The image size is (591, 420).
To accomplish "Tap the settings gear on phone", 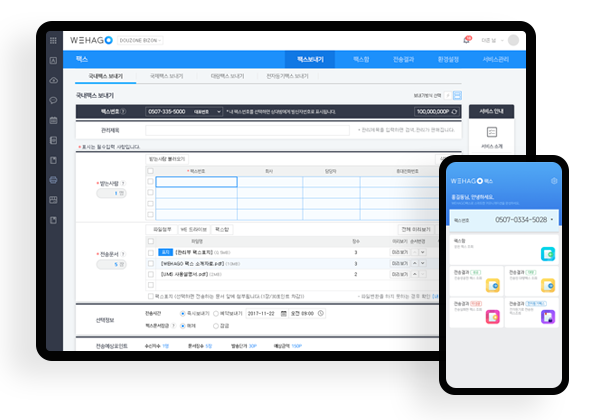I will point(554,181).
